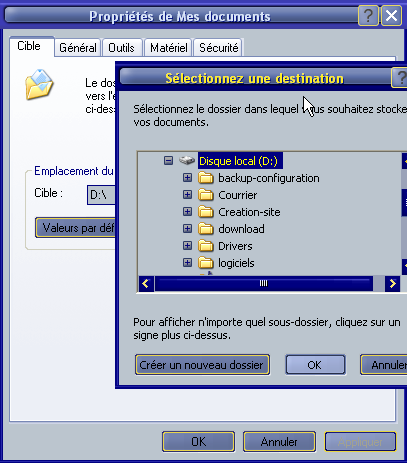407x463 pixels.
Task: Select the backup-configuration folder name
Action: (269, 178)
